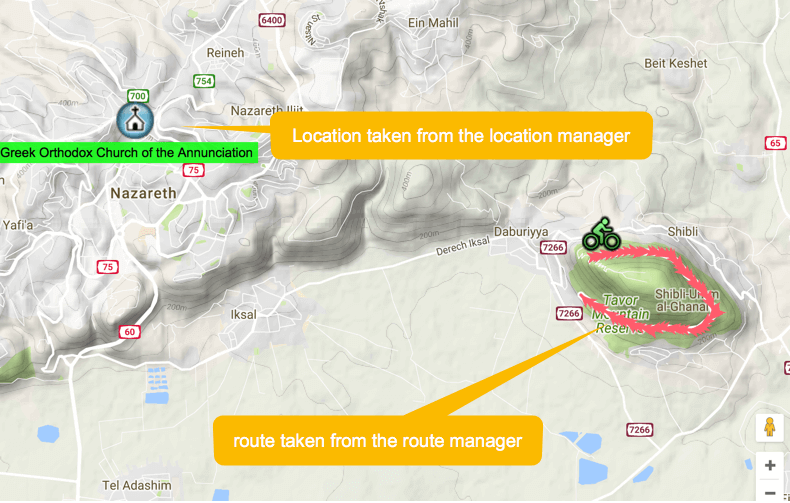
Task: Click the Ein Mahil town label
Action: point(433,23)
